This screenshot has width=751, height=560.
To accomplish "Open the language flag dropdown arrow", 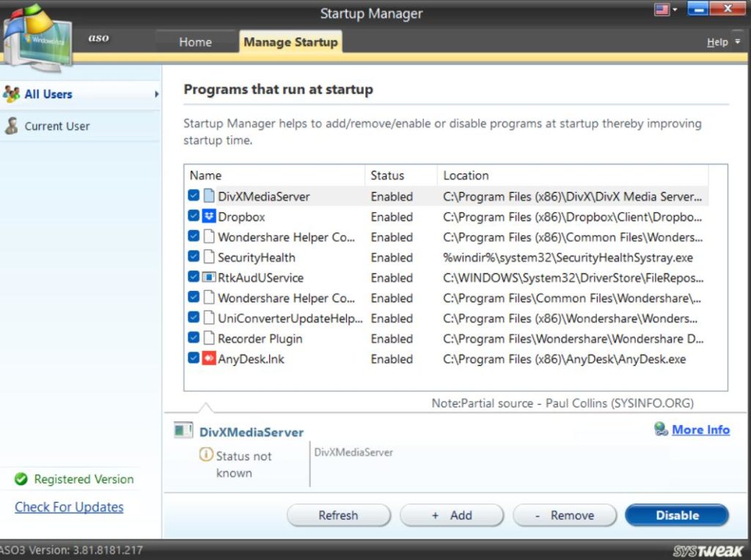I will [x=675, y=10].
